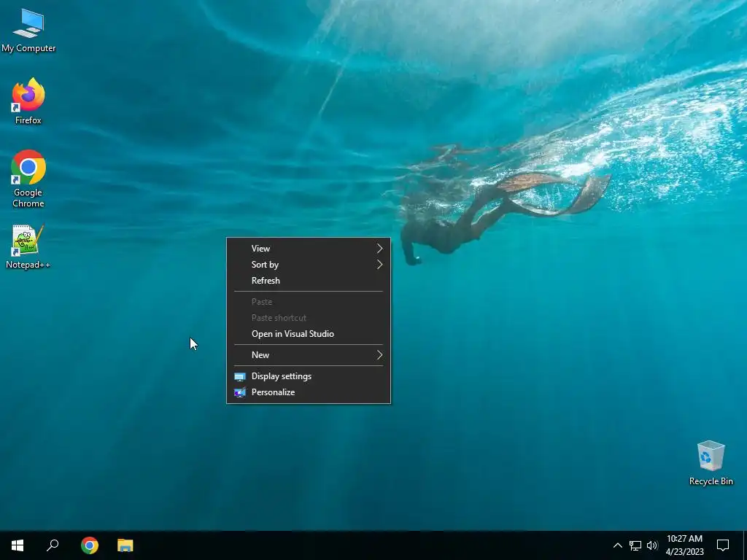Expand the New submenu

tap(309, 355)
